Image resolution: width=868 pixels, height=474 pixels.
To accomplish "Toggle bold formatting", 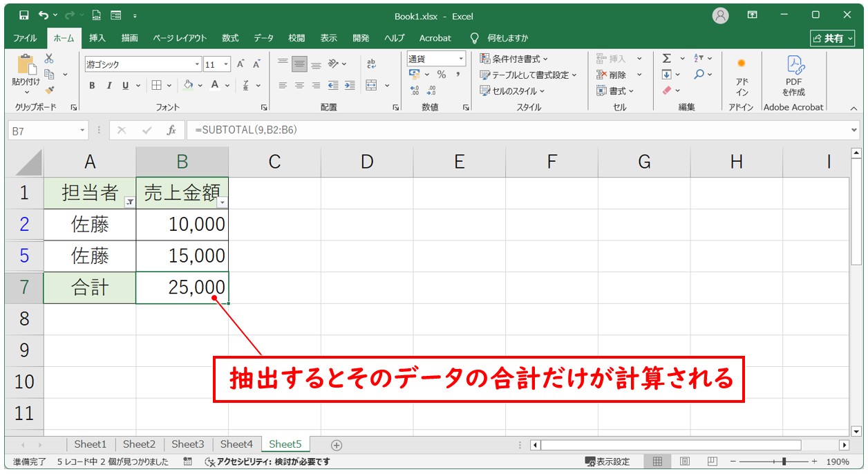I will [92, 86].
